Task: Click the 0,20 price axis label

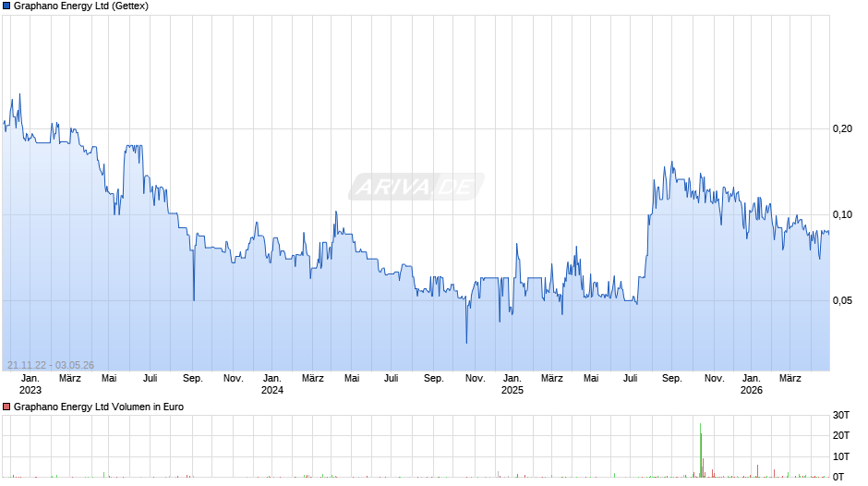Action: click(x=842, y=128)
